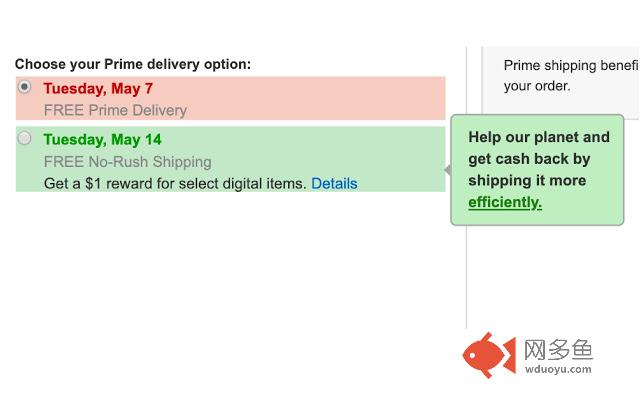This screenshot has width=640, height=400.
Task: Click the wduoyu.com watermark text
Action: (558, 369)
